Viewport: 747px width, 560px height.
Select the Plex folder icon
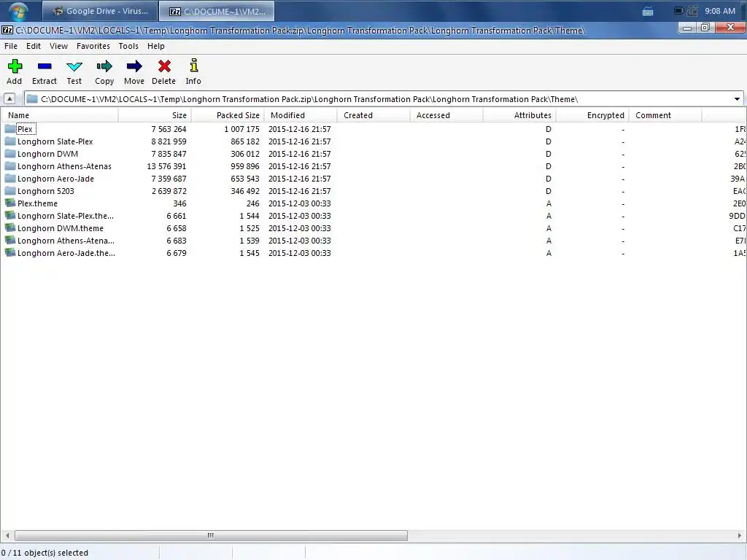(10, 128)
